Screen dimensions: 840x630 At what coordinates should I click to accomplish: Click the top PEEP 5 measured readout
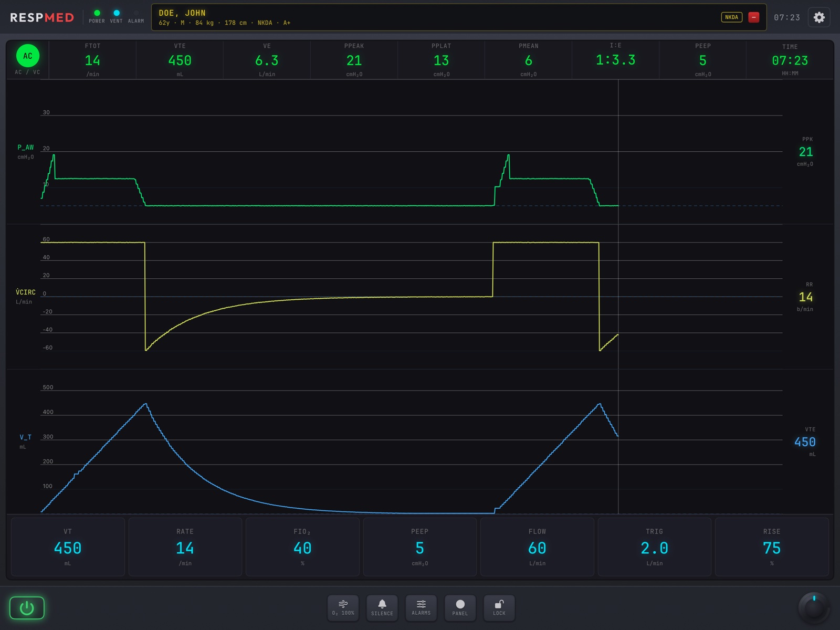tap(702, 60)
